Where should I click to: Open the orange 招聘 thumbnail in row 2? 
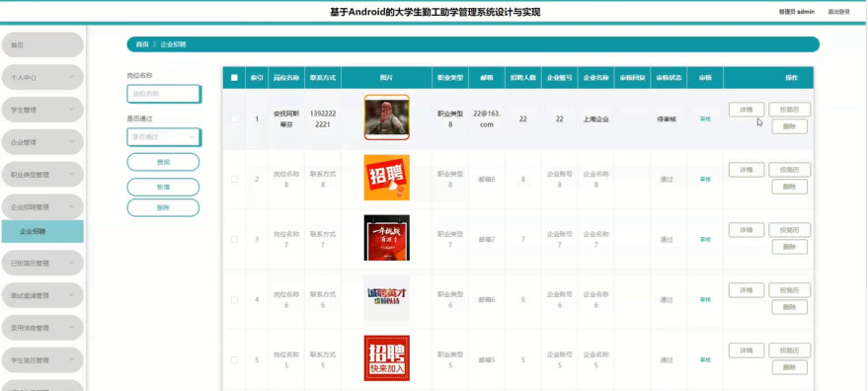click(387, 177)
